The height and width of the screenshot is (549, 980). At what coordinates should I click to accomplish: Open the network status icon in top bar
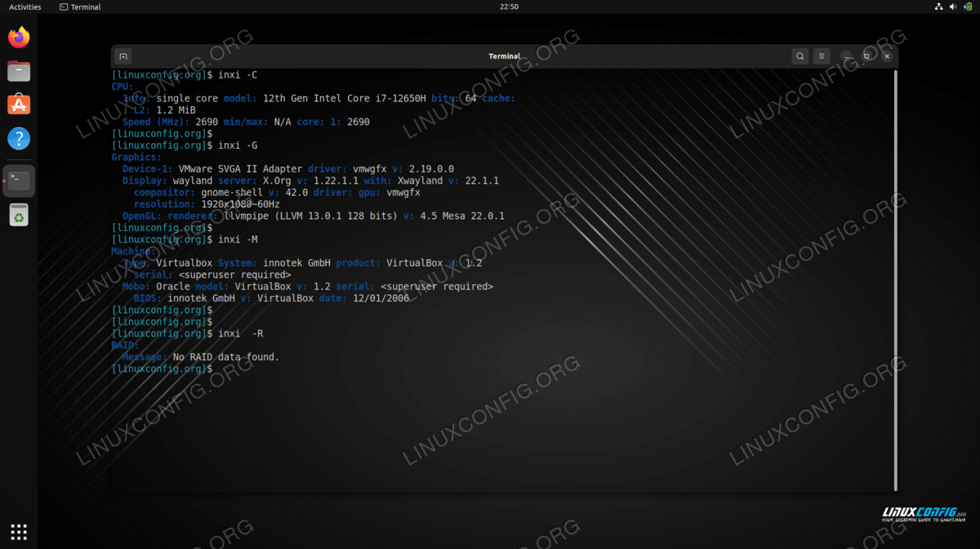point(938,7)
